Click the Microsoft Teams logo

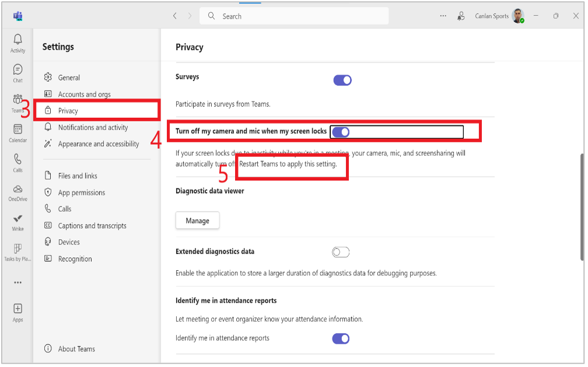[17, 16]
